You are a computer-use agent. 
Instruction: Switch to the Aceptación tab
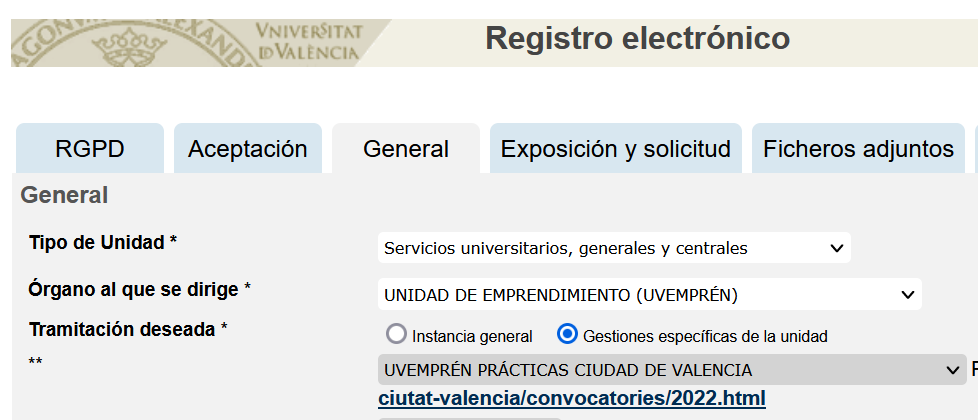[248, 149]
